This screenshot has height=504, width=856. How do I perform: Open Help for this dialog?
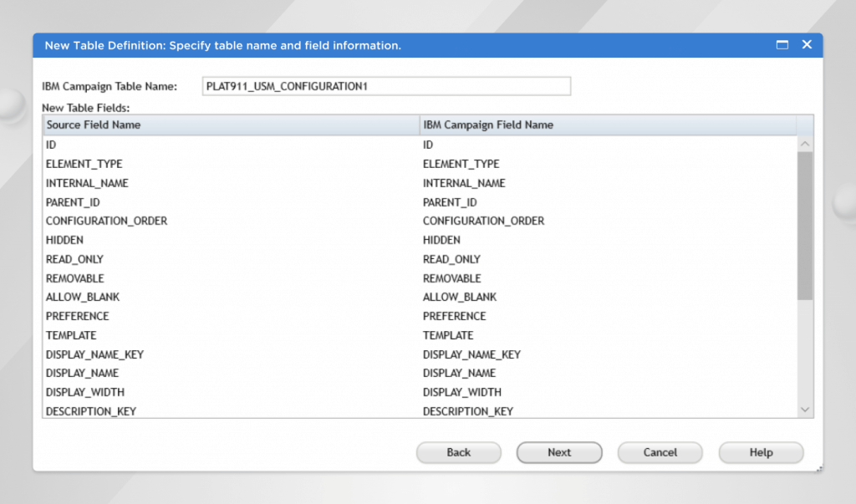tap(761, 452)
